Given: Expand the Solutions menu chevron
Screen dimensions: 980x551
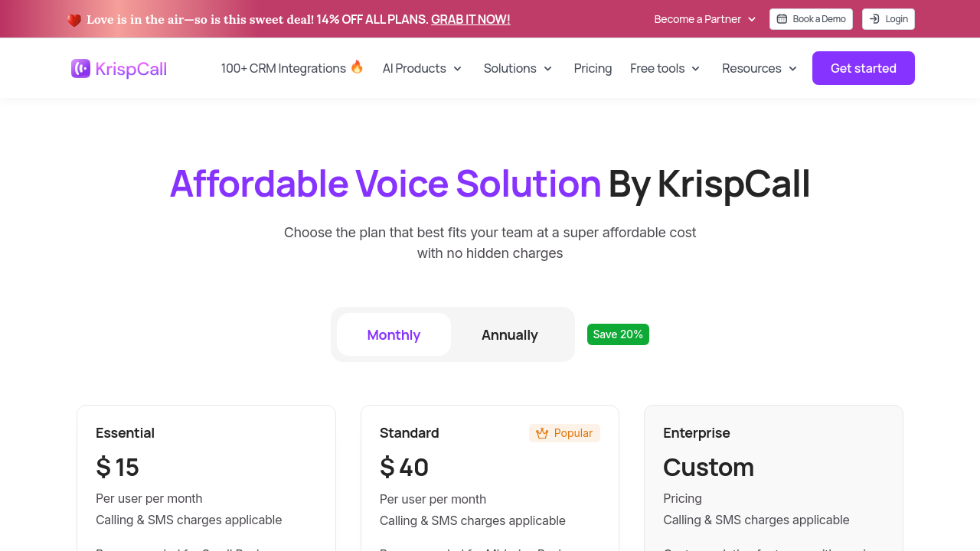Looking at the screenshot, I should [547, 69].
